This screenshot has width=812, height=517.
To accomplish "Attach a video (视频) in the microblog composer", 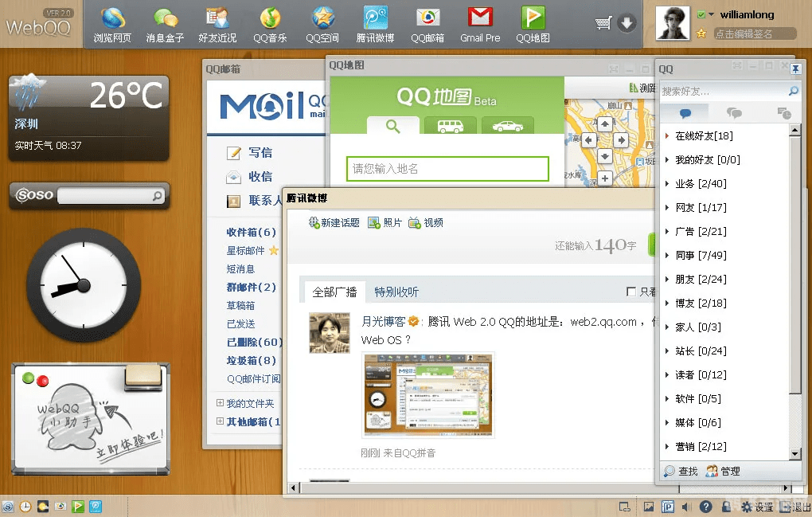I will (428, 224).
